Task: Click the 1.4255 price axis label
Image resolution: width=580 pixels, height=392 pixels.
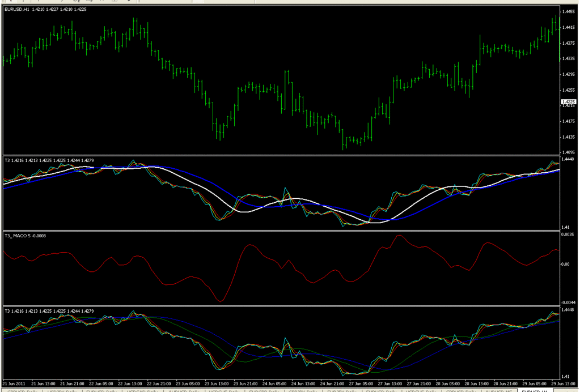Action: click(569, 90)
